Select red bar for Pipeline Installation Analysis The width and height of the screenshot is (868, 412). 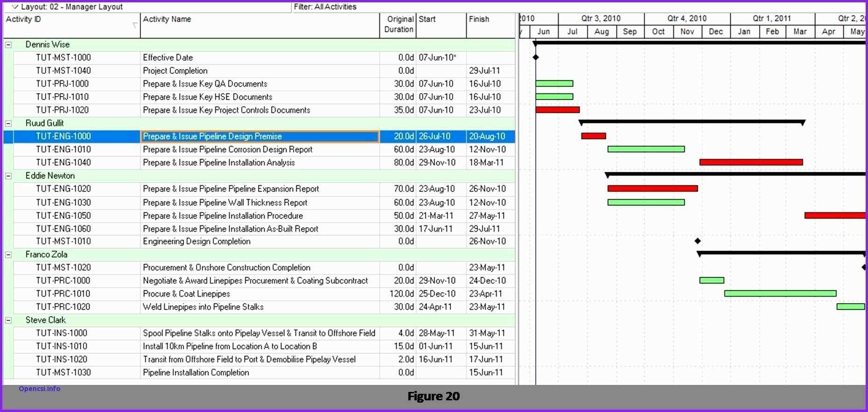click(751, 162)
